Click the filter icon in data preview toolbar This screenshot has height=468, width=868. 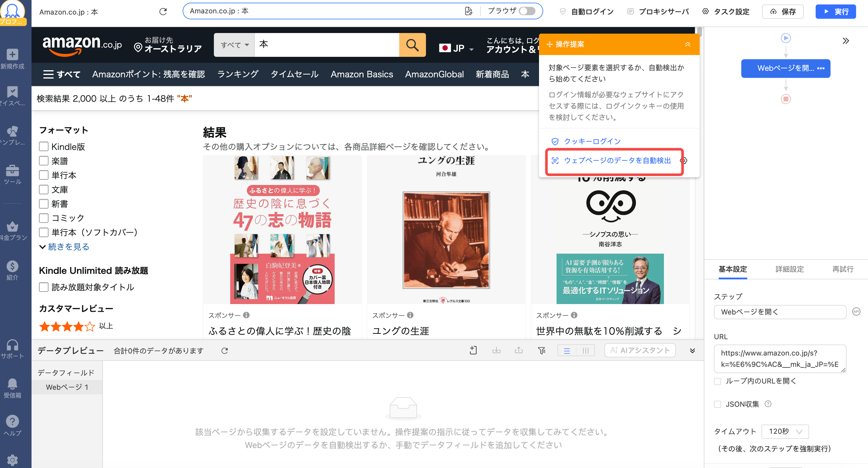tap(541, 351)
